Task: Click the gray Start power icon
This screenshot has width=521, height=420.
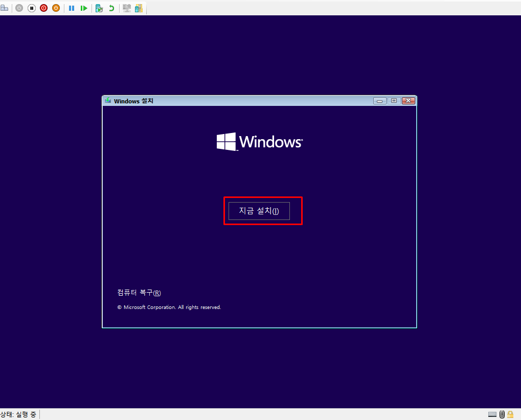Action: [x=19, y=8]
